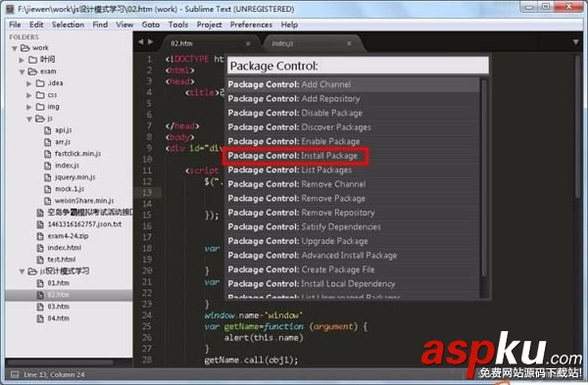Open the Goto menu
The width and height of the screenshot is (588, 385).
[151, 24]
